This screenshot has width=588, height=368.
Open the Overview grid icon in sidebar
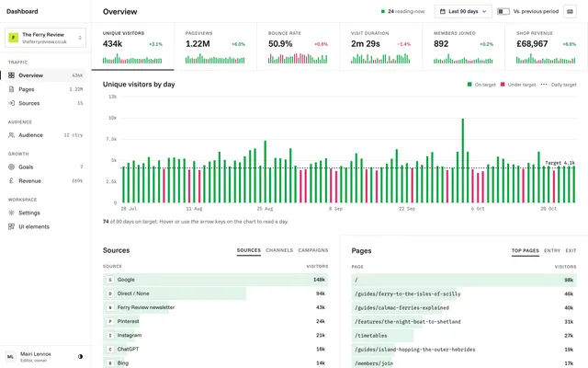point(11,75)
